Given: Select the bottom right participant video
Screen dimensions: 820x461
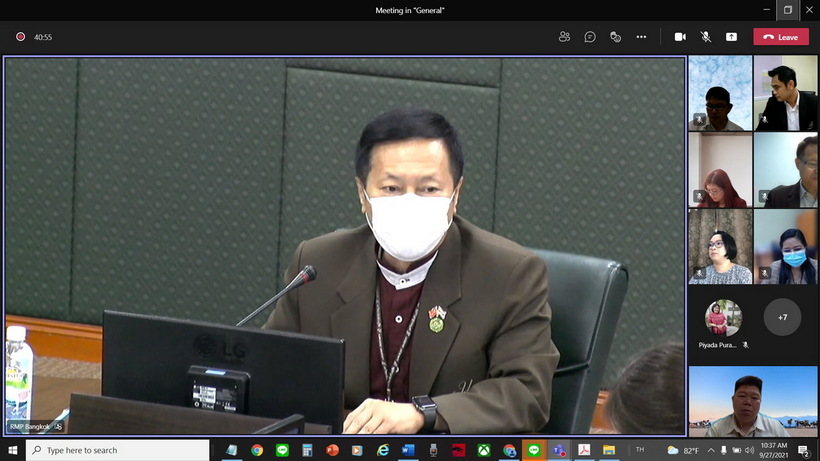Looking at the screenshot, I should 752,401.
